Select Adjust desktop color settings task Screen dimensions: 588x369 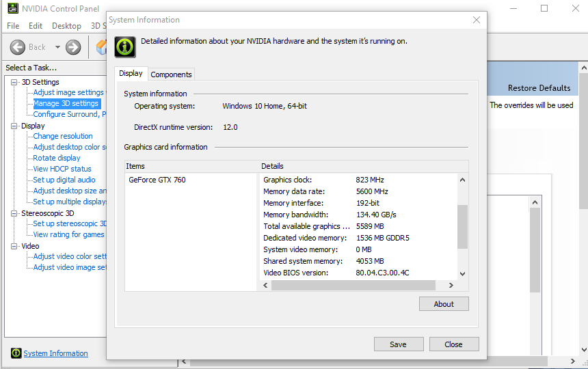[69, 147]
